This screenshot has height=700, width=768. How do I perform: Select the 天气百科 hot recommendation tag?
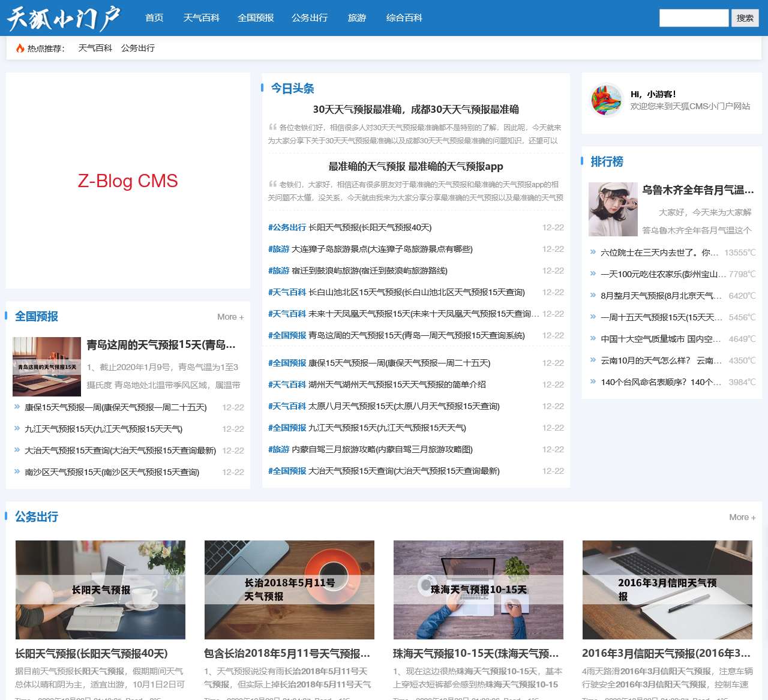pos(95,48)
